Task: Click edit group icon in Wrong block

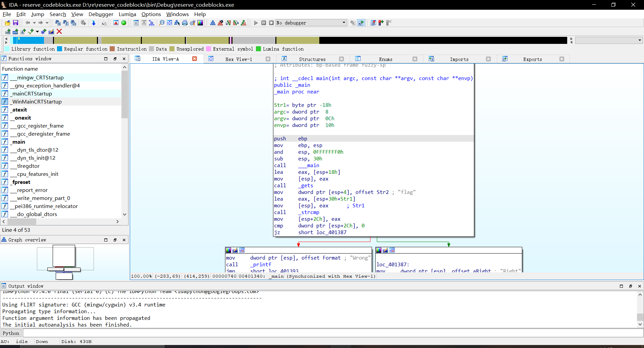Action: pyautogui.click(x=235, y=250)
